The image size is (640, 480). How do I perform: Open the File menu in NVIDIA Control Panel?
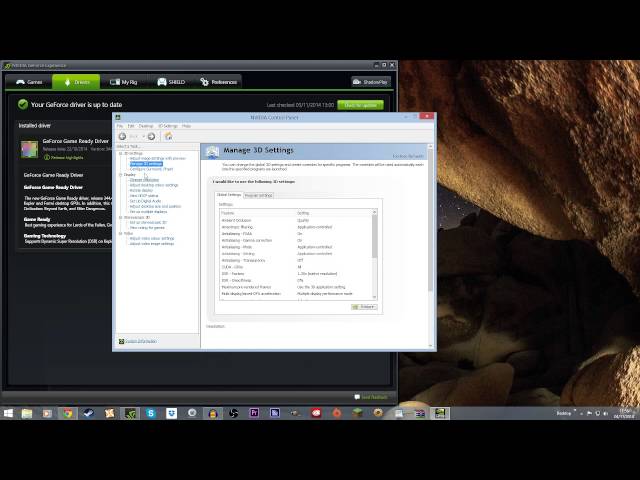[120, 126]
